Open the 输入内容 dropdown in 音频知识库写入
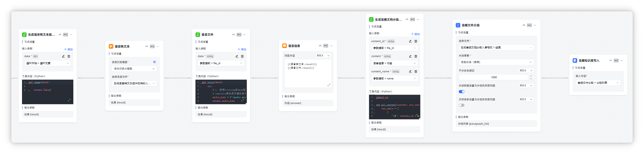The height and width of the screenshot is (154, 644). click(x=598, y=83)
